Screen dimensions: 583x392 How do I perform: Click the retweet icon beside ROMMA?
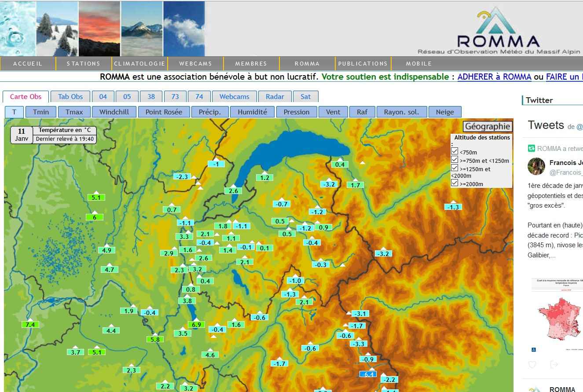tap(531, 148)
